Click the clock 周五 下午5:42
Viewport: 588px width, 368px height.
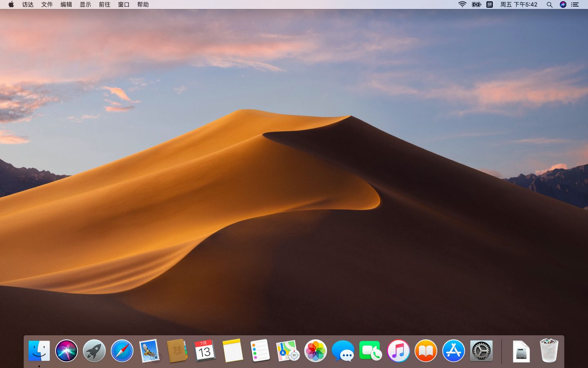pos(519,4)
